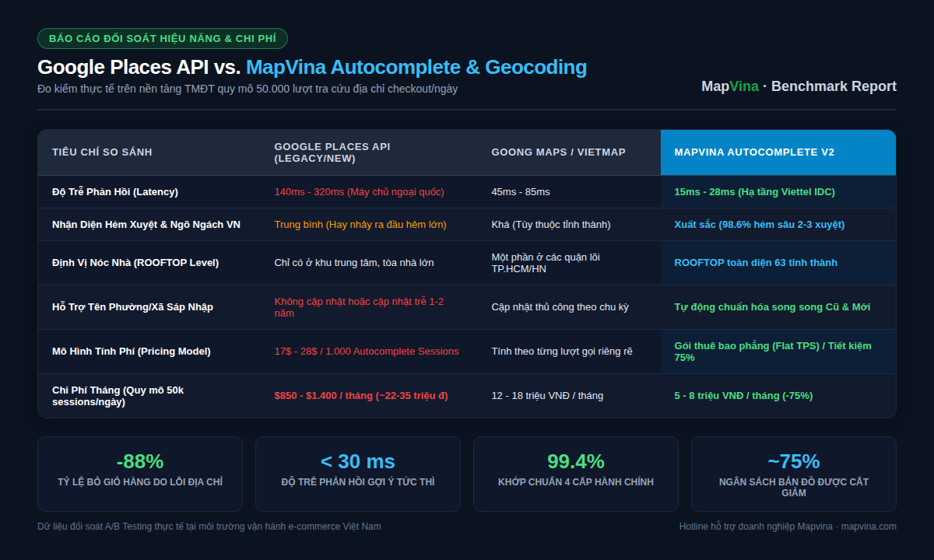Select "Chỉ có ở khu trung tâm, tòa nhà lớn"
The width and height of the screenshot is (934, 560).
(x=354, y=263)
